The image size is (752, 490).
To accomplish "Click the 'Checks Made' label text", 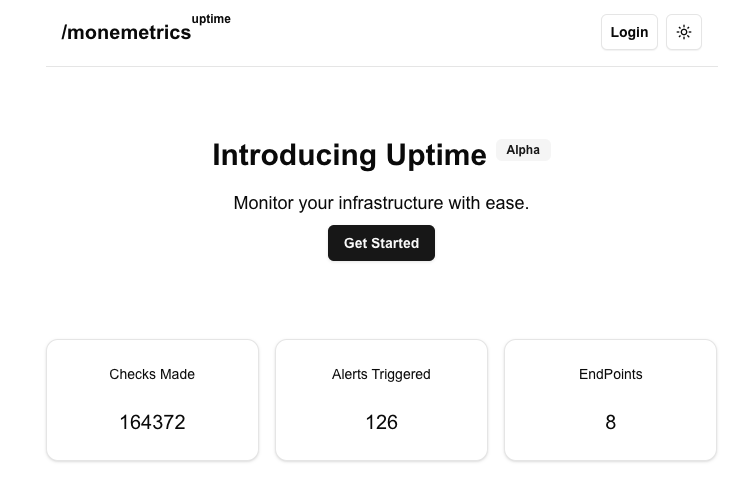I will pos(152,374).
